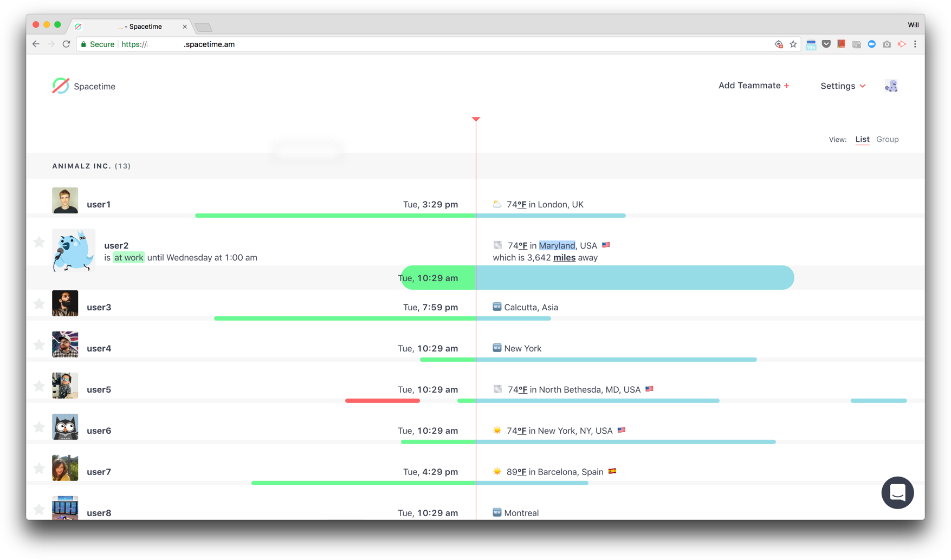Open the Settings dropdown
951x560 pixels.
pos(843,86)
